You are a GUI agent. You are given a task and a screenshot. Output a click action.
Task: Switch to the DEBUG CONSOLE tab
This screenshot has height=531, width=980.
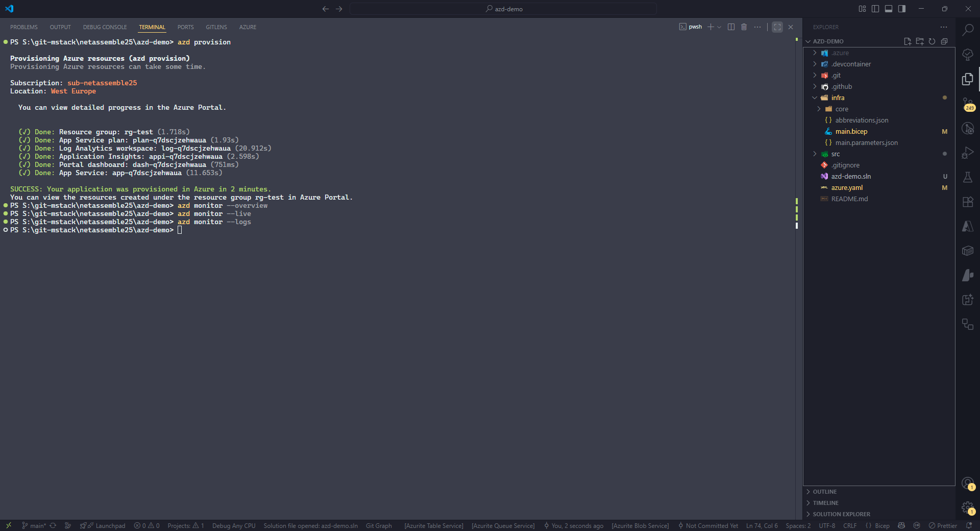click(105, 27)
